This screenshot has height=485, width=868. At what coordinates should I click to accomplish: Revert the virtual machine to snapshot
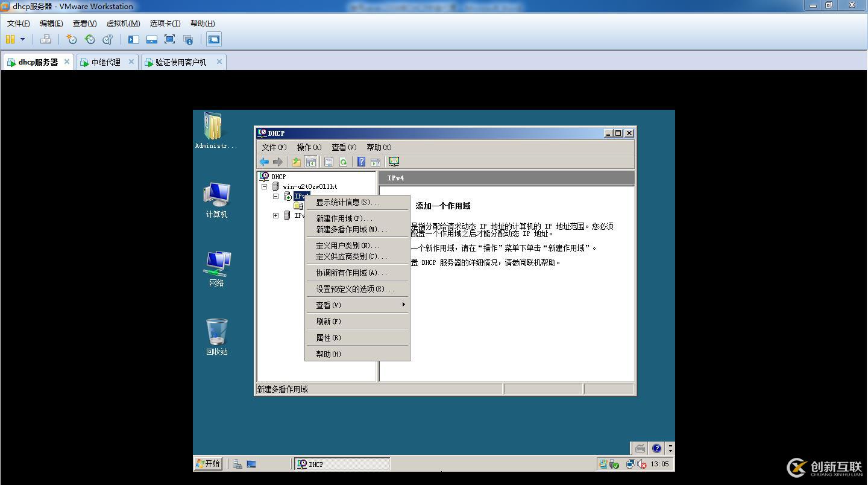(x=90, y=39)
